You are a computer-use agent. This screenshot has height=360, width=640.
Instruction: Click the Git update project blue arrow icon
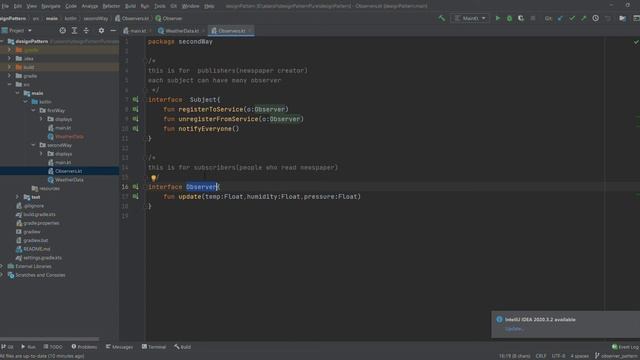[560, 18]
